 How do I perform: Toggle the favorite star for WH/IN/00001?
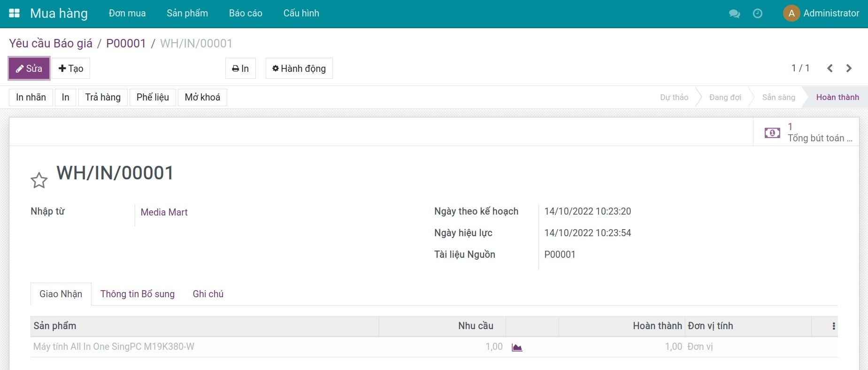39,180
